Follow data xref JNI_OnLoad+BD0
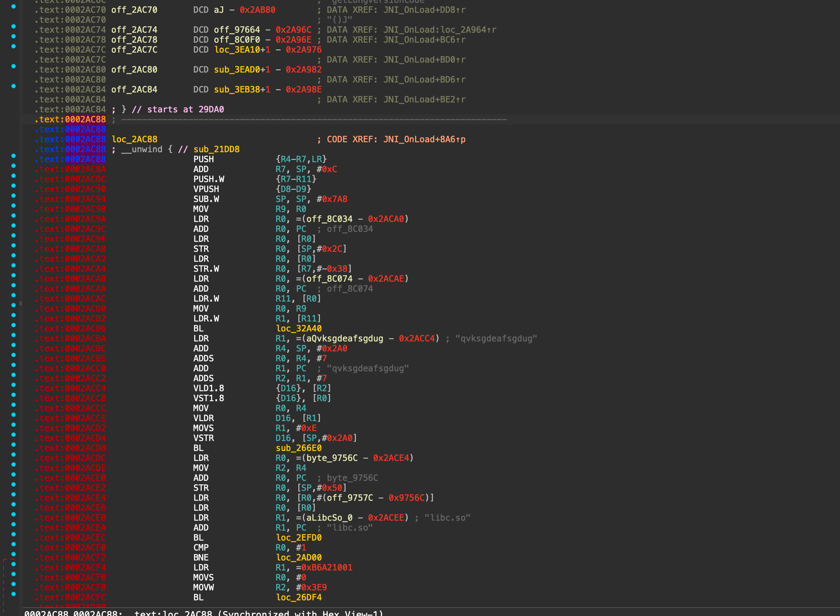840x616 pixels. coord(424,60)
